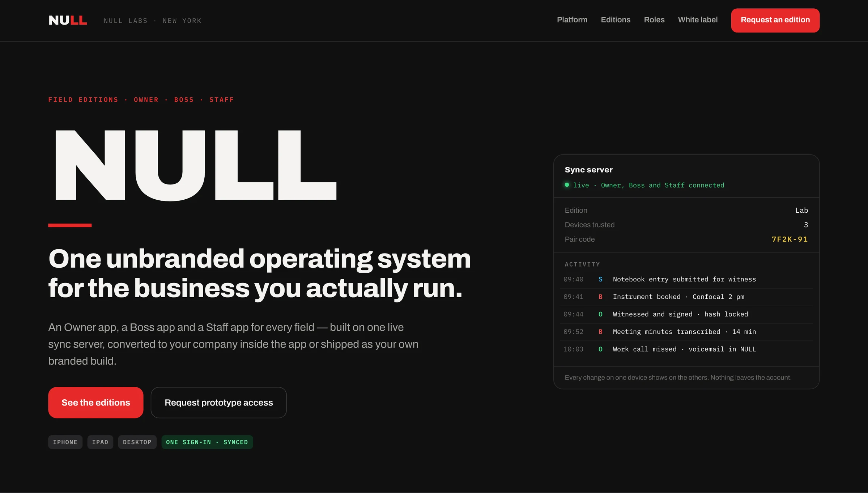Go to Editions in the navigation

616,20
